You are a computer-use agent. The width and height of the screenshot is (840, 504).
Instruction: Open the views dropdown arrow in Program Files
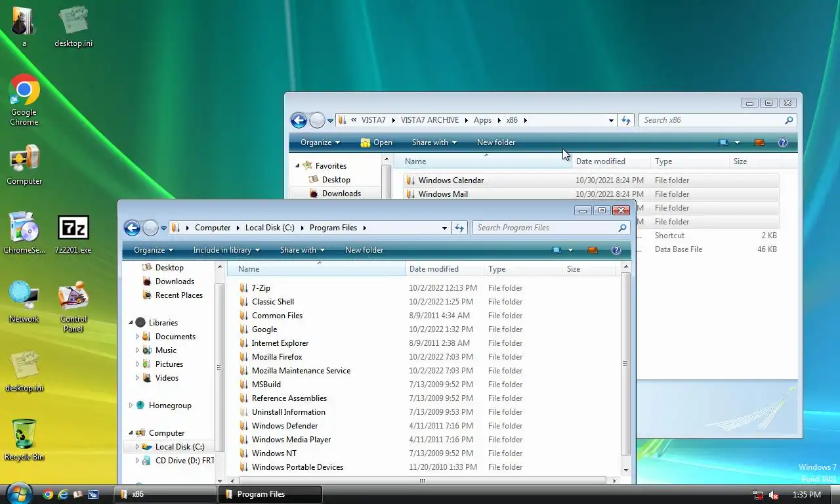click(570, 250)
